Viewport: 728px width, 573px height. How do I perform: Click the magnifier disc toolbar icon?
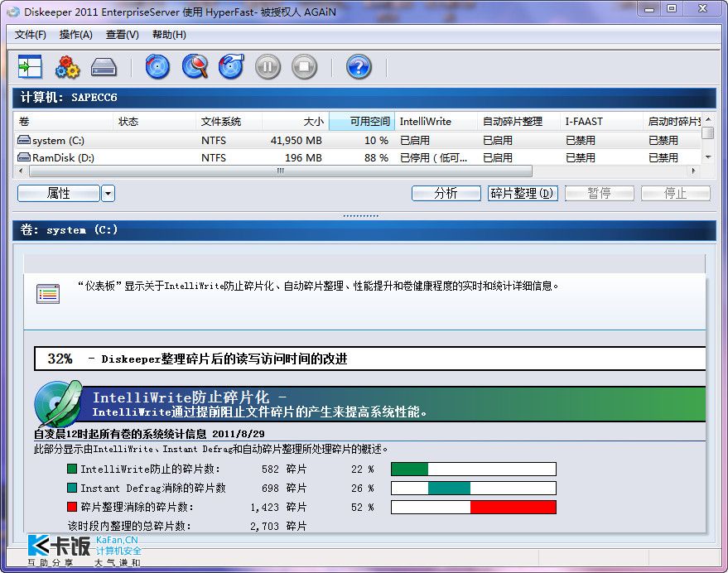(x=195, y=66)
